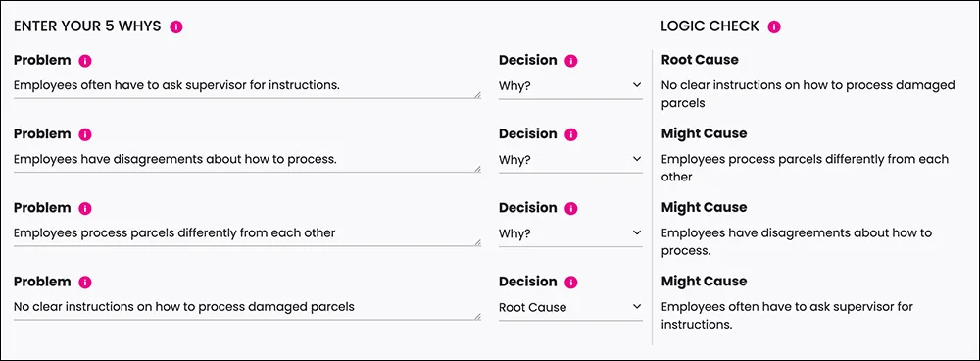The width and height of the screenshot is (980, 361).
Task: Open info icon beside second Problem label
Action: pos(85,135)
